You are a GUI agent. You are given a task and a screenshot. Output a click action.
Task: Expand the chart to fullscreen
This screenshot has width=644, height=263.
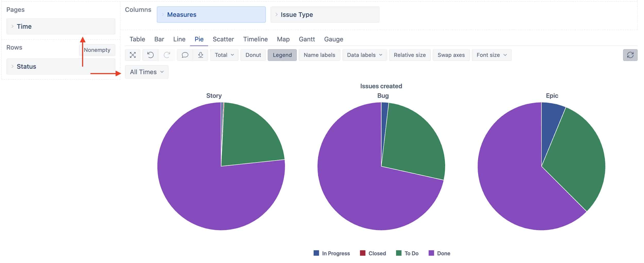pyautogui.click(x=132, y=55)
